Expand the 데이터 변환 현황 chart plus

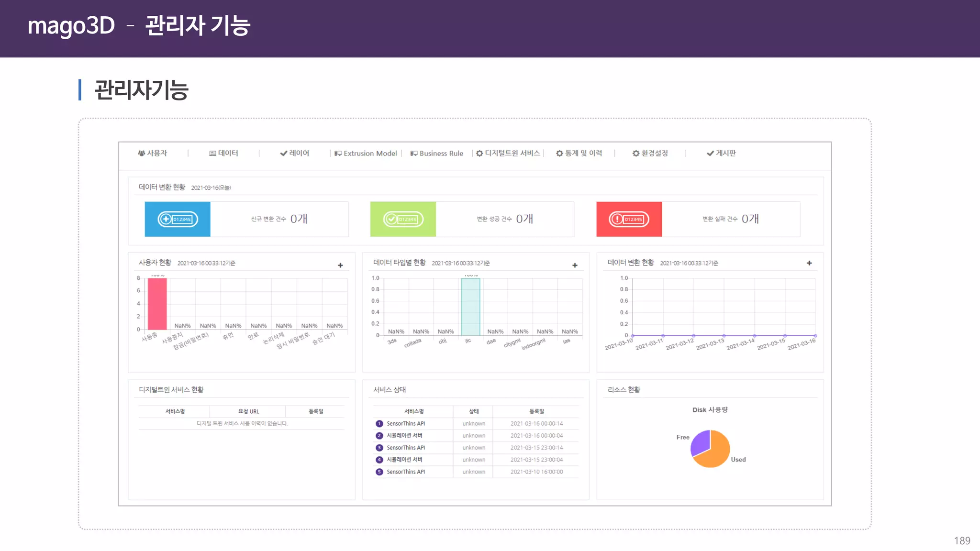click(x=809, y=263)
